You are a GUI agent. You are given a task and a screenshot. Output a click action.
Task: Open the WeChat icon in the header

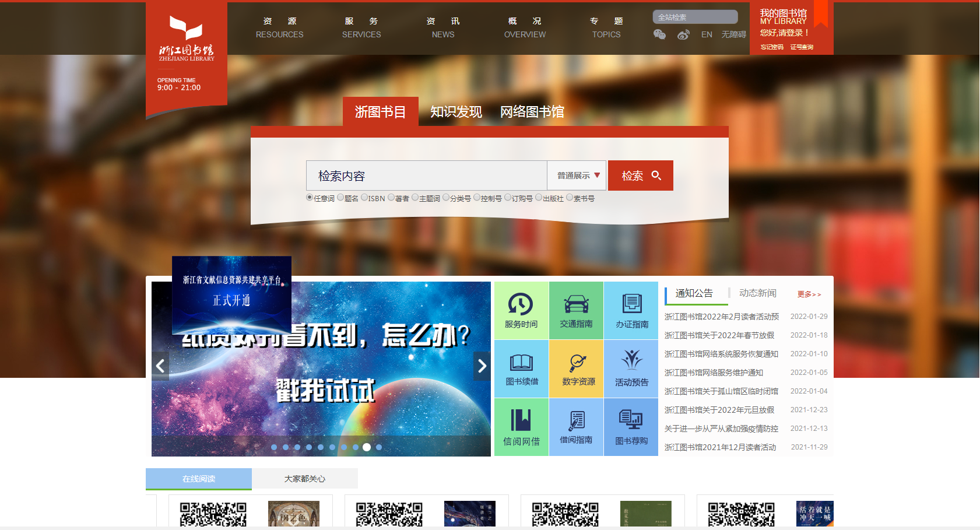point(659,34)
